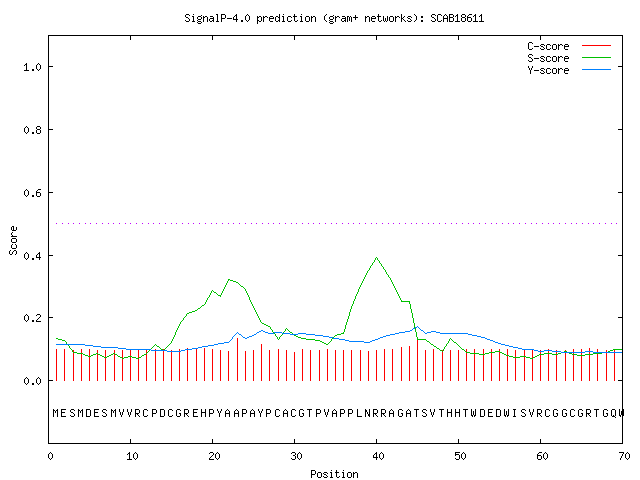This screenshot has width=640, height=480.
Task: Click the blue Y-score legend line
Action: (x=596, y=70)
